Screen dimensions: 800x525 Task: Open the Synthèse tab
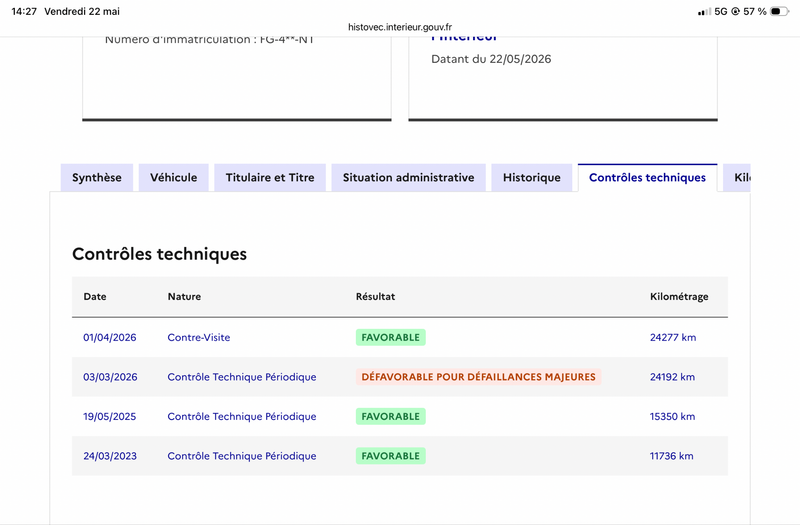click(x=97, y=178)
